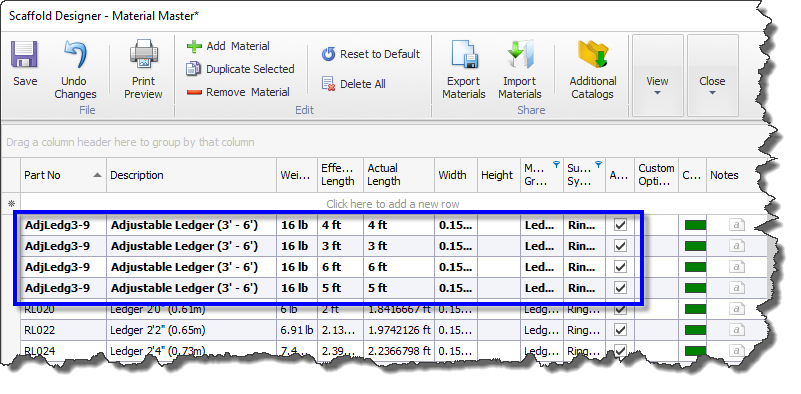Select part number cell RL020
Viewport: 801px width, 394px height.
63,310
